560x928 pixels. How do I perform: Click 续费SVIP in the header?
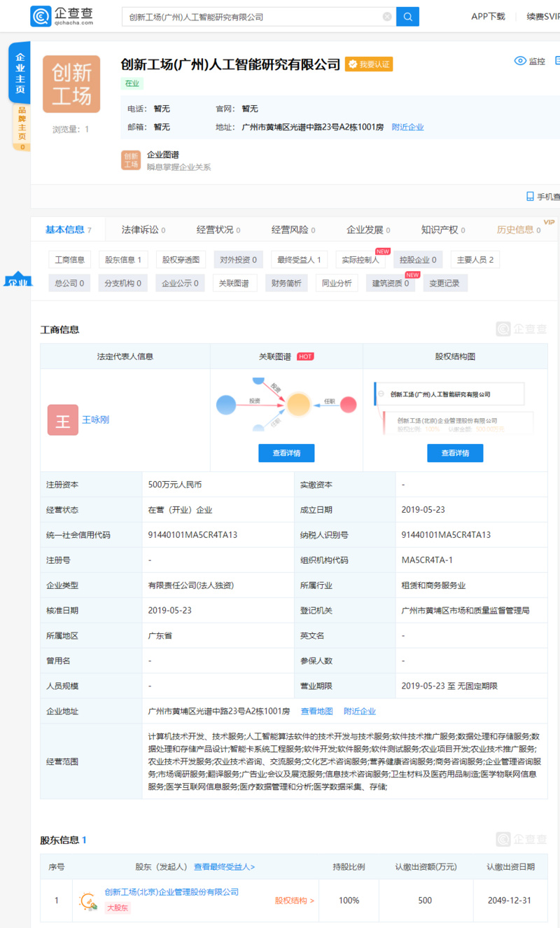(x=543, y=16)
